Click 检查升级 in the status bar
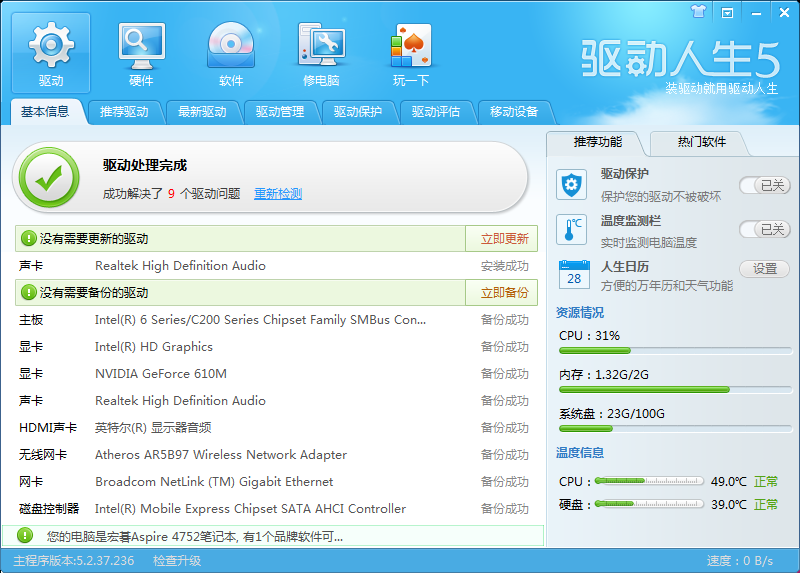Image resolution: width=800 pixels, height=573 pixels. click(x=177, y=561)
